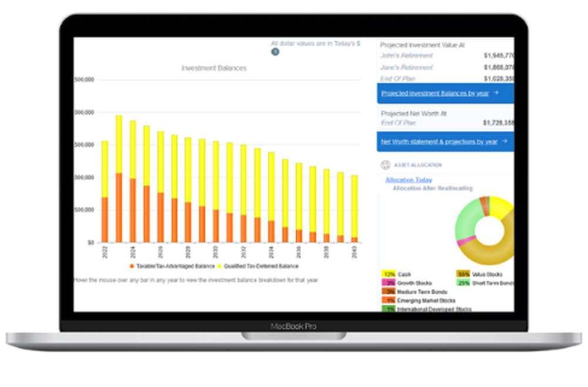Click the pink slice of the allocation donut
This screenshot has width=588, height=387.
tap(465, 241)
